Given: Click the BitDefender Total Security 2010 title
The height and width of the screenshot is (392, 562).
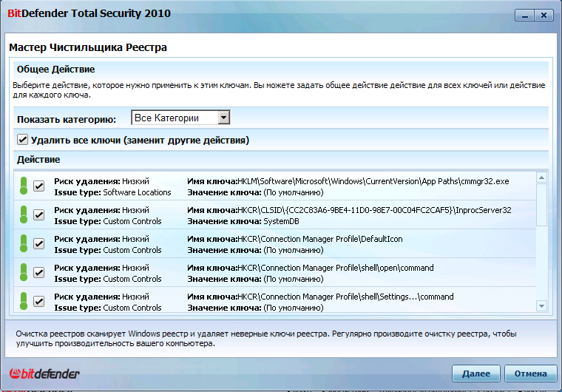Looking at the screenshot, I should 89,13.
